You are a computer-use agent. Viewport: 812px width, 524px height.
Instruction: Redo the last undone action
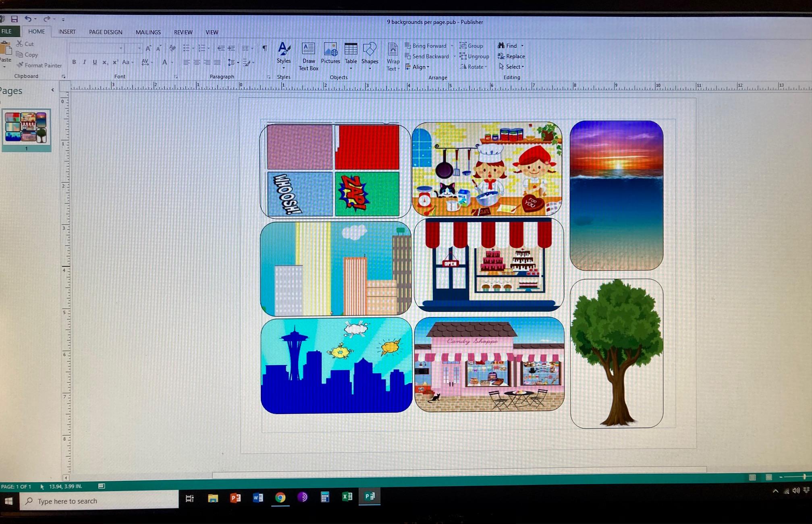(x=46, y=19)
